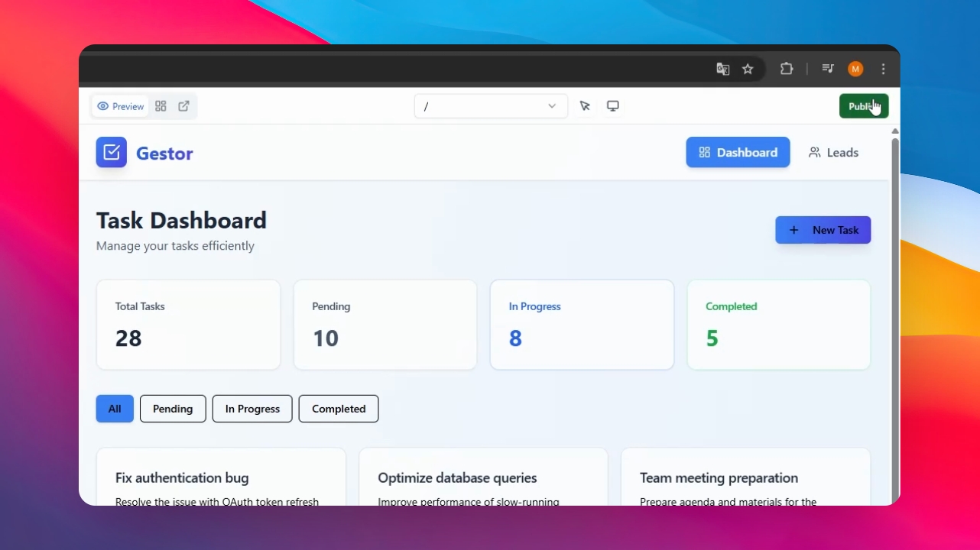Open preview in a new tab icon

[x=183, y=106]
